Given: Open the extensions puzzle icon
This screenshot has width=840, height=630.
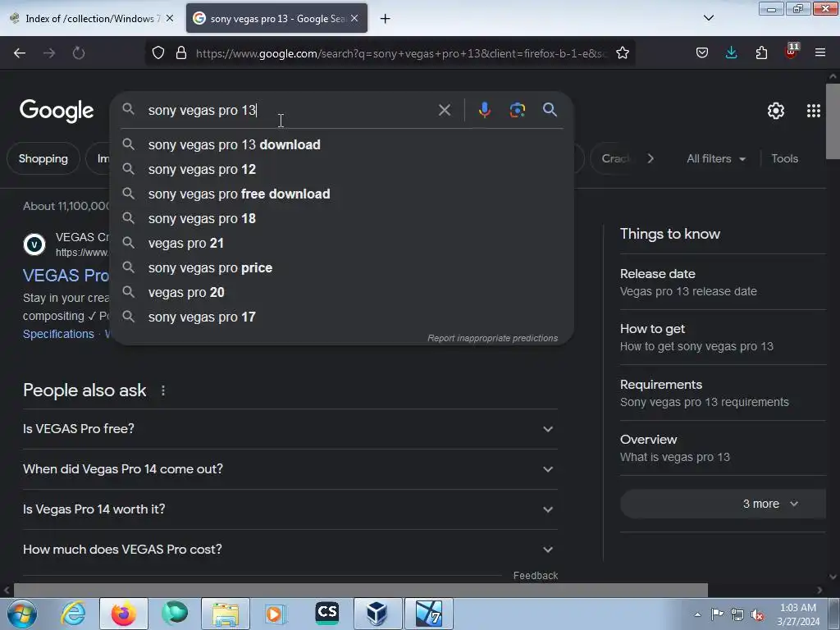Looking at the screenshot, I should (761, 53).
